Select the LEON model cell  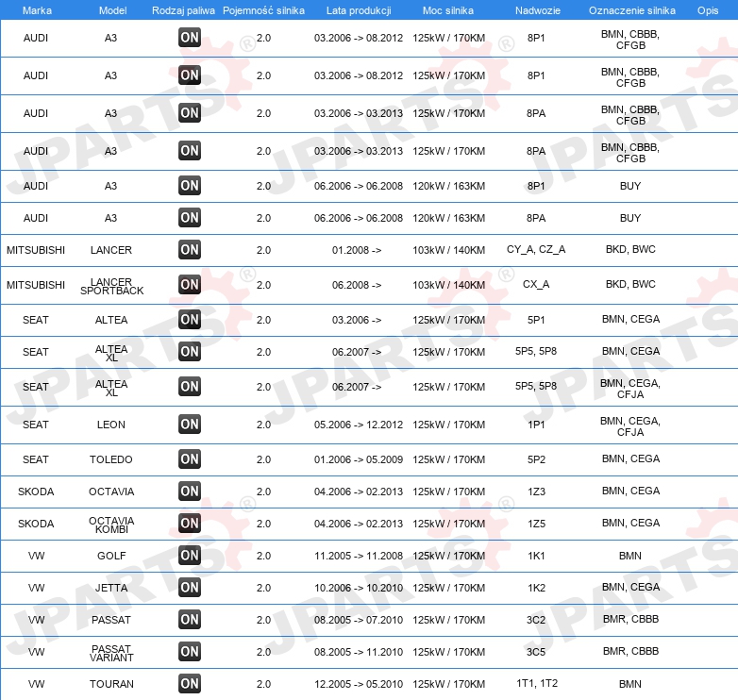coord(111,425)
